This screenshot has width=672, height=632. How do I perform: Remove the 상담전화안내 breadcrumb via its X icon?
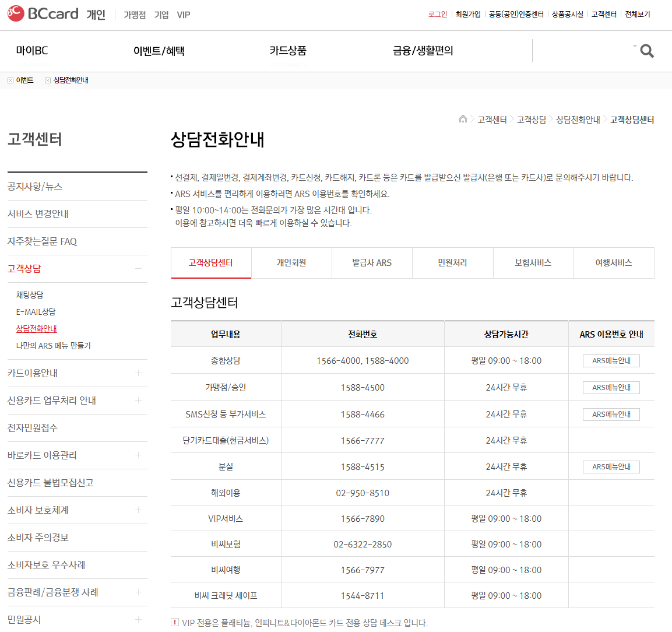47,80
